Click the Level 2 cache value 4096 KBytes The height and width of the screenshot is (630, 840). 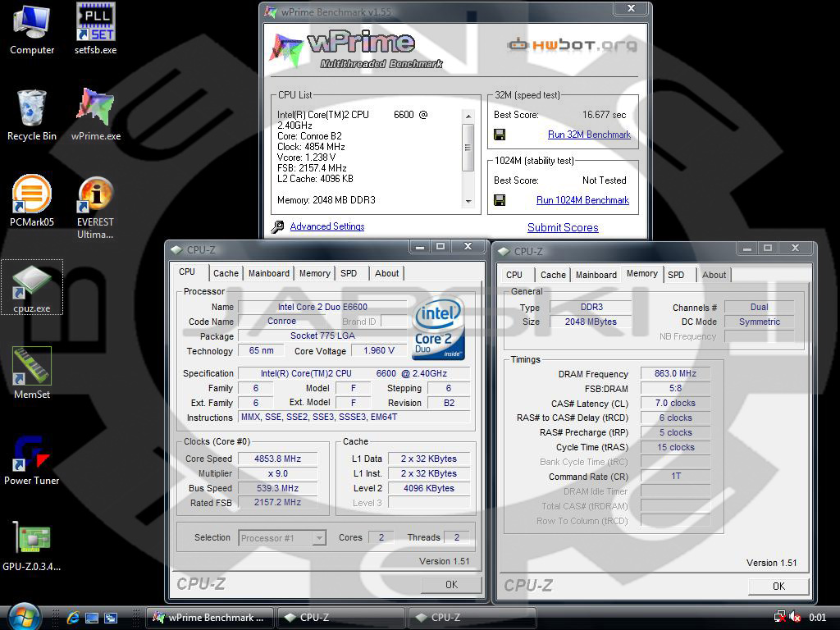(x=428, y=488)
